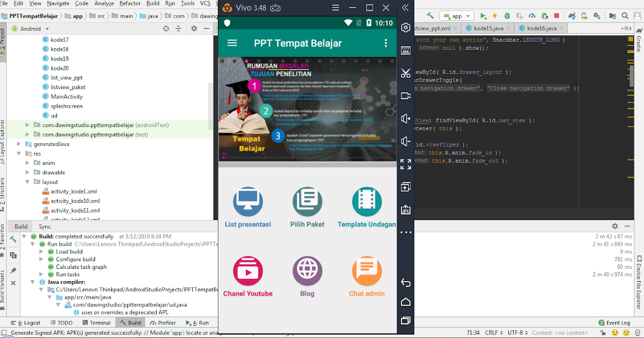Debug the app with the bug icon

click(x=507, y=16)
